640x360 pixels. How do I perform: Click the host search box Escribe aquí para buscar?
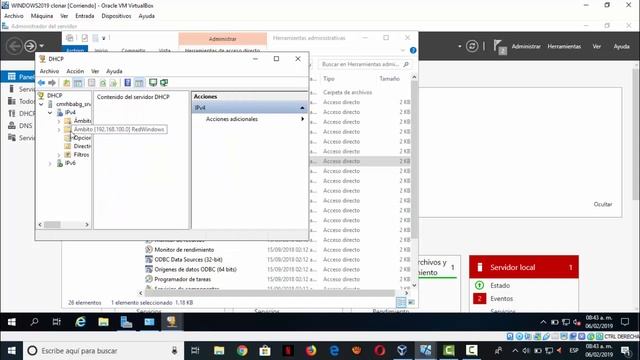pos(104,351)
